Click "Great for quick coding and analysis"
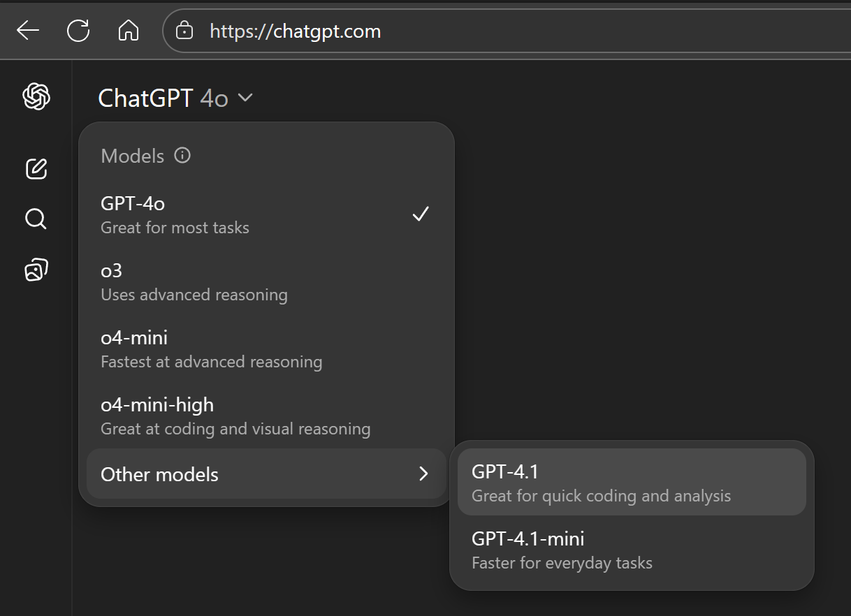This screenshot has width=851, height=616. [602, 496]
